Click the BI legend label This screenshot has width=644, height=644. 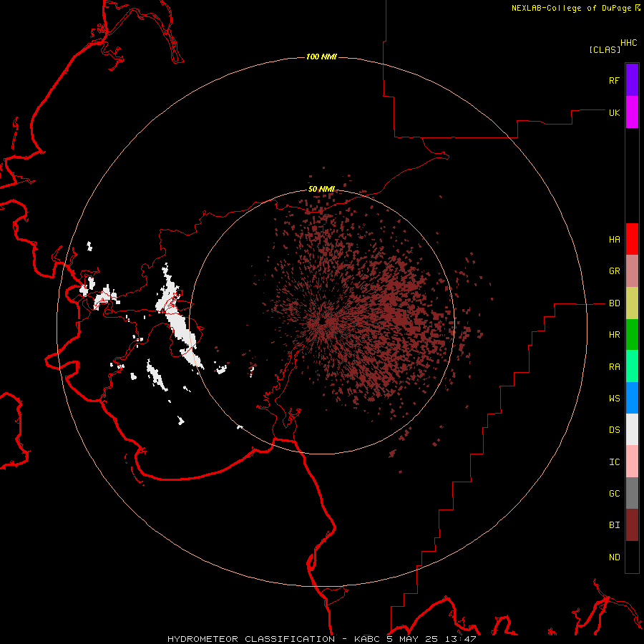(x=614, y=525)
